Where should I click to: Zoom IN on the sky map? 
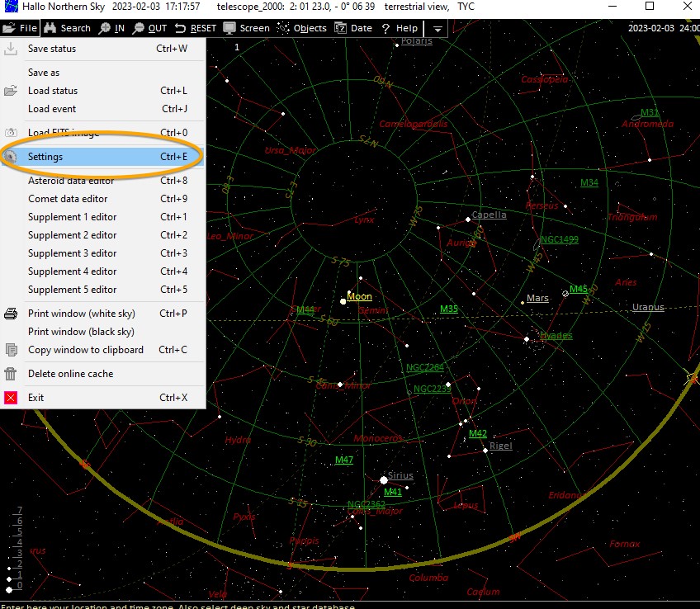(112, 28)
